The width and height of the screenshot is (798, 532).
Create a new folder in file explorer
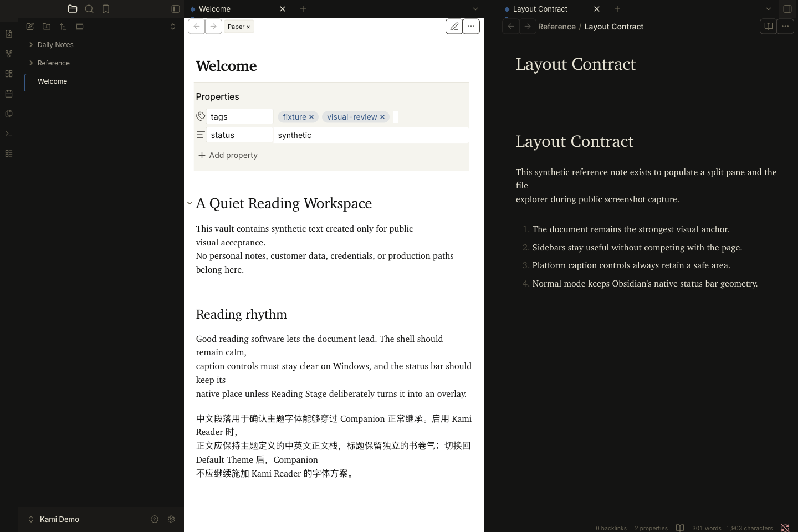click(47, 27)
